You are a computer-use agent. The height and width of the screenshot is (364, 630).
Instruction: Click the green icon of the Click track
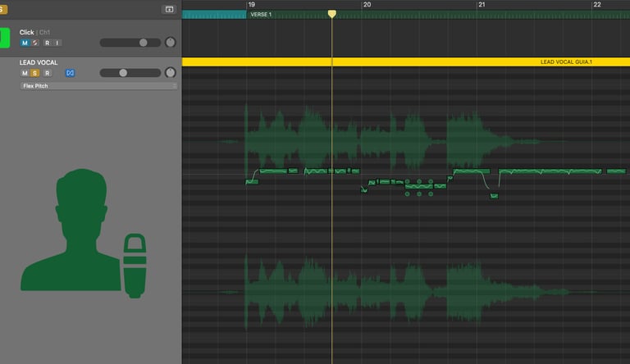(5, 38)
